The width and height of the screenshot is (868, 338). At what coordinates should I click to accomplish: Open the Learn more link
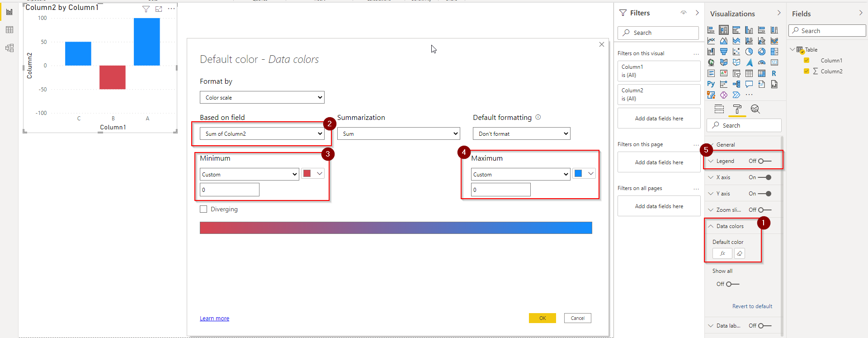point(215,319)
